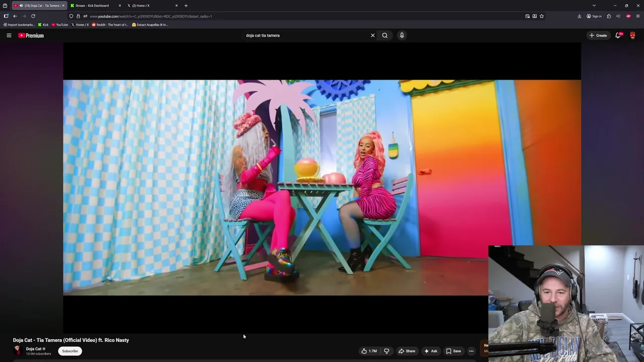Start voice search with the microphone

(x=402, y=35)
